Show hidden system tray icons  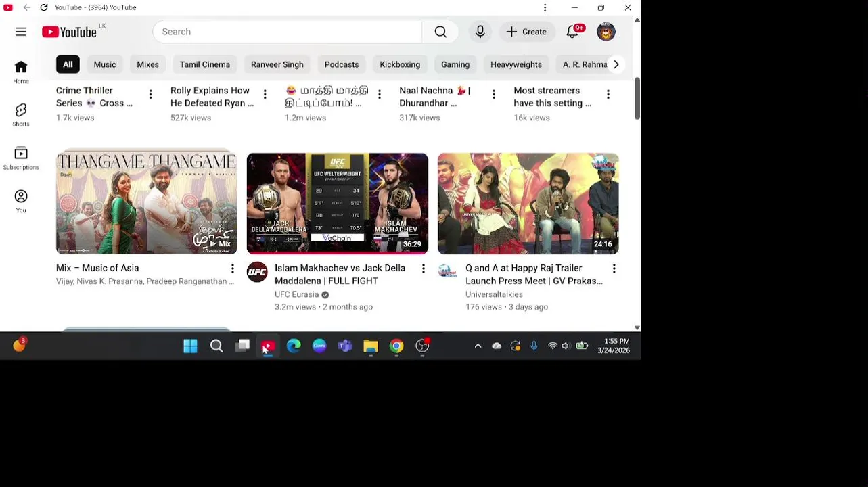[x=478, y=346]
